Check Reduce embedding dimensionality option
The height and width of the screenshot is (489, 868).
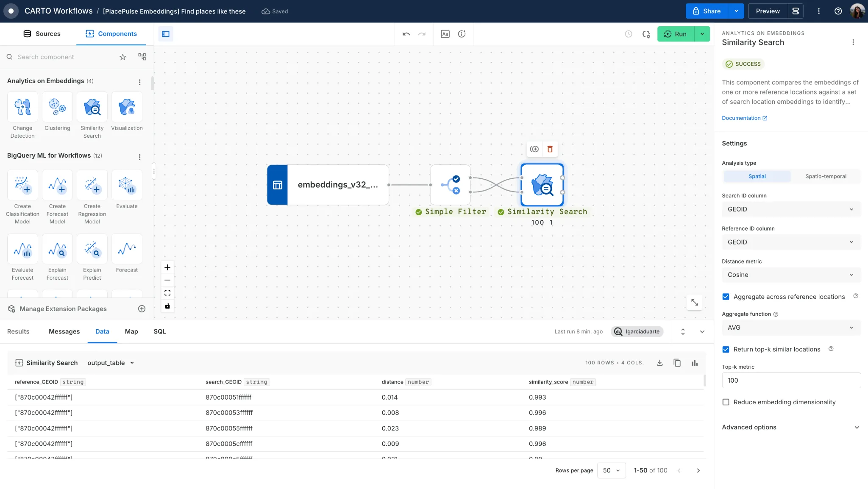pos(726,402)
